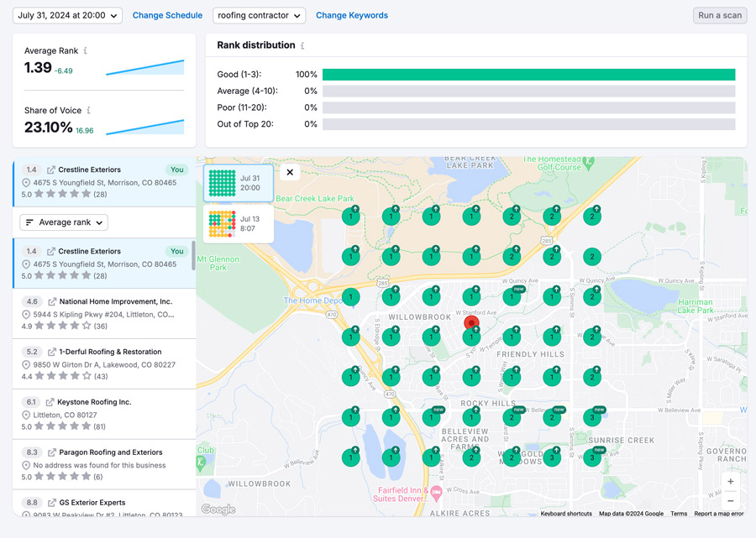Open external link icon for 1-Derful Roofing & Restoration
Screen dimensions: 756x538
[52, 352]
